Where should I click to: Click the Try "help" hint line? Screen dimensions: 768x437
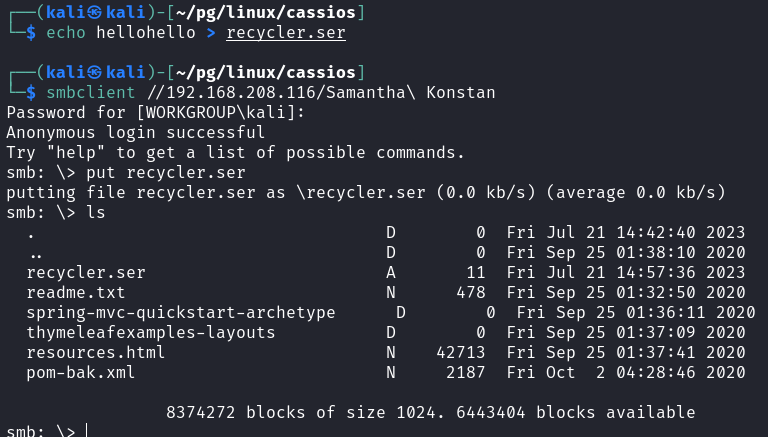236,153
